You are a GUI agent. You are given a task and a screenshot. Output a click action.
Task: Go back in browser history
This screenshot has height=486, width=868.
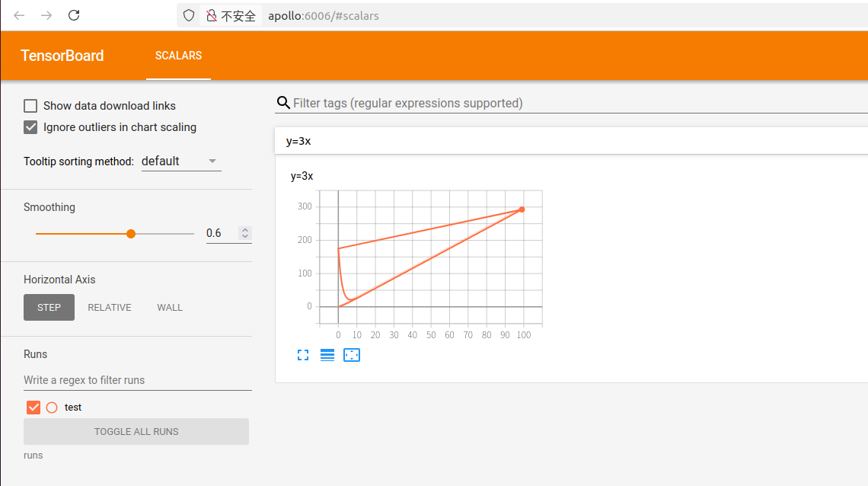coord(19,15)
